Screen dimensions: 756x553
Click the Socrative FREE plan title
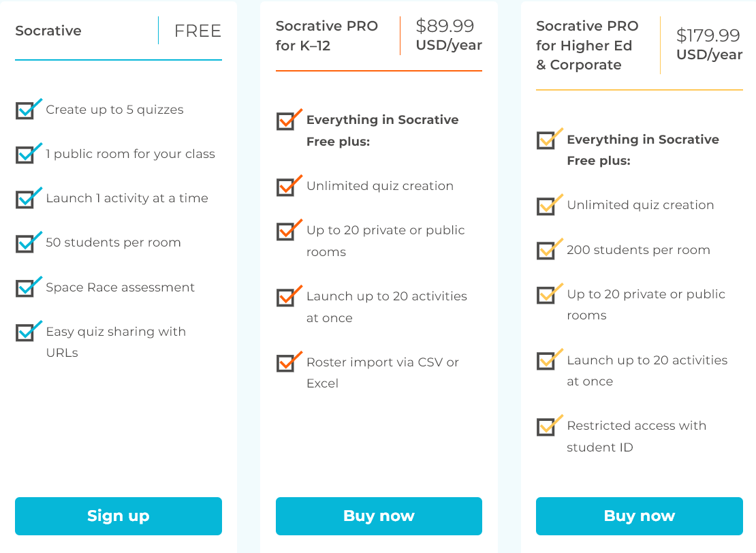[x=48, y=31]
